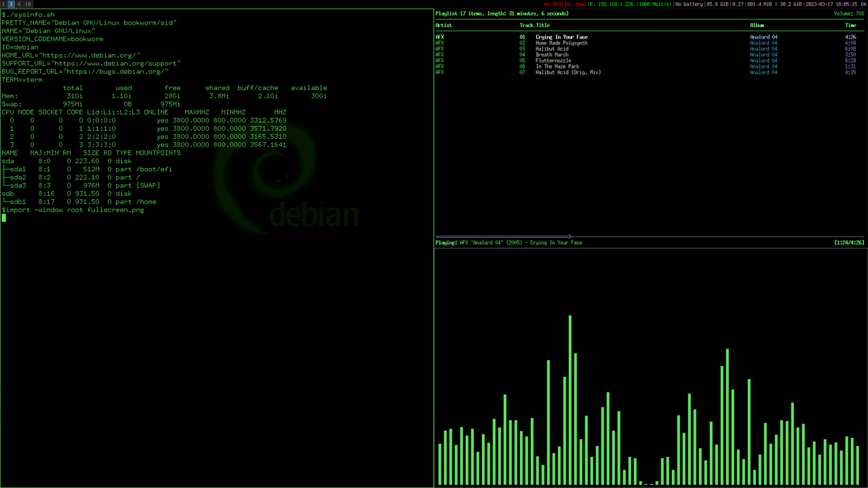Click the [1:24/4:26] elapsed time display
Image resolution: width=868 pixels, height=488 pixels.
pos(849,243)
